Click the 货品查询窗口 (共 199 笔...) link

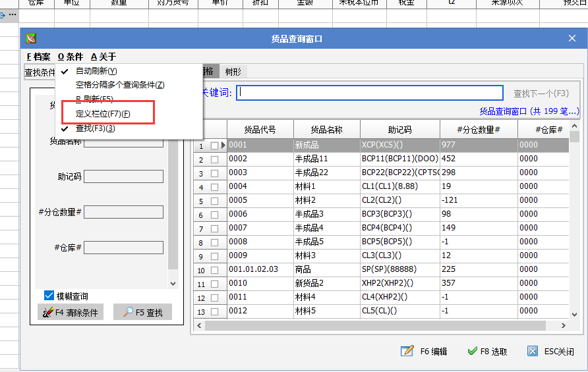click(x=529, y=111)
